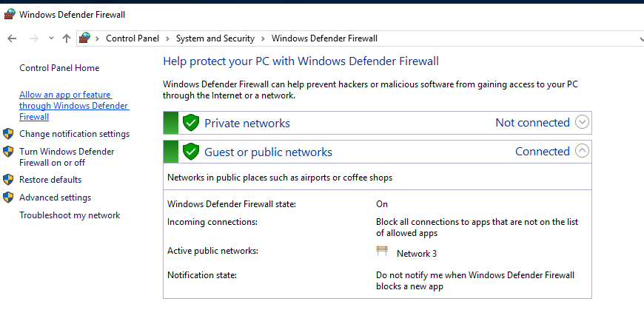Open Change notification settings
Screen dimensions: 644x327
[x=74, y=134]
